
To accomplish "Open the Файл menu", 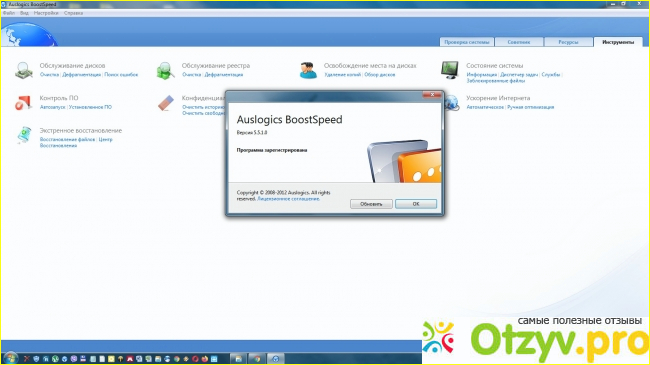I will [9, 13].
